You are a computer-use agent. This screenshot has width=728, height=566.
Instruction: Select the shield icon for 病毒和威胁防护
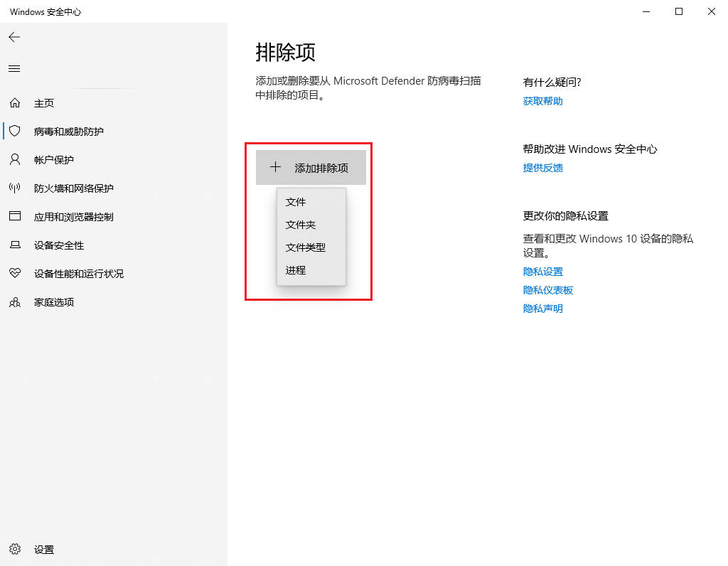pos(15,132)
